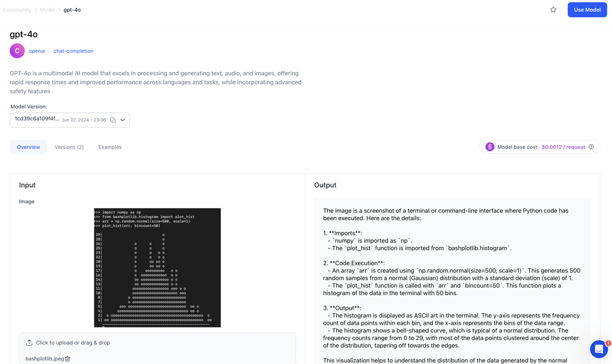The width and height of the screenshot is (612, 364).
Task: Copy the model version ID
Action: coord(113,120)
